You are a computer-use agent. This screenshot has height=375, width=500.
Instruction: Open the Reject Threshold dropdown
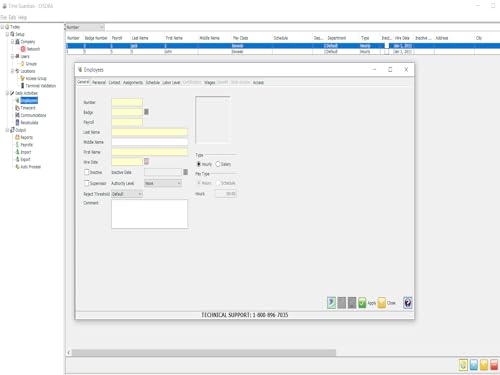click(x=127, y=194)
